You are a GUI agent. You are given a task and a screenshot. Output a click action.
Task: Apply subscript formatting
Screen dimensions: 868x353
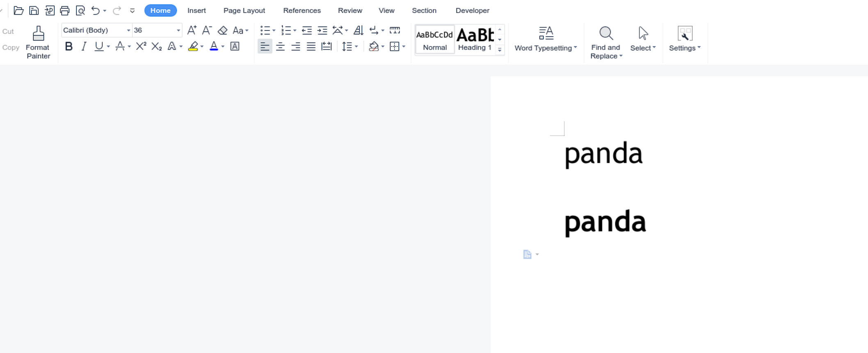[156, 46]
